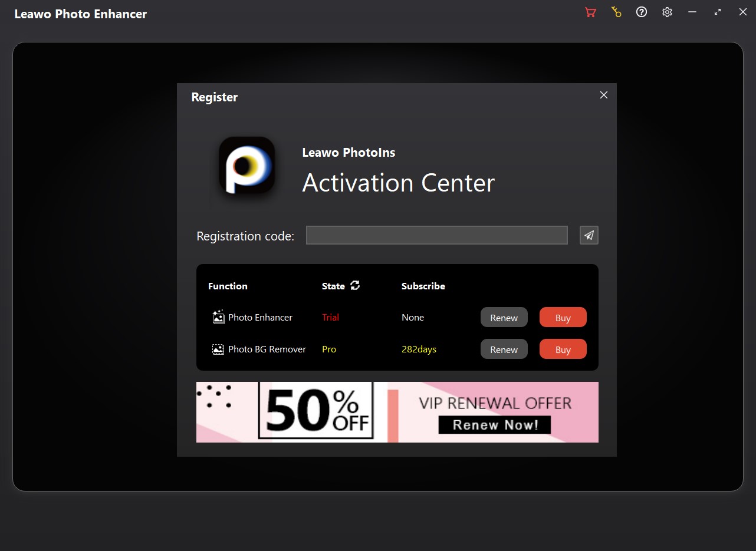Minimize the Leawo Photo Enhancer window
The image size is (756, 551).
pyautogui.click(x=692, y=12)
